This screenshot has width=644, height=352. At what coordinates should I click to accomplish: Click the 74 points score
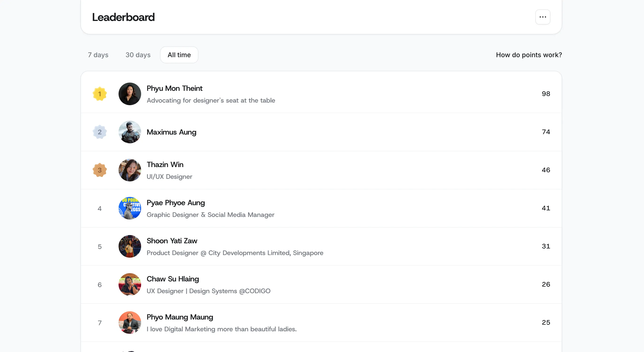[546, 132]
